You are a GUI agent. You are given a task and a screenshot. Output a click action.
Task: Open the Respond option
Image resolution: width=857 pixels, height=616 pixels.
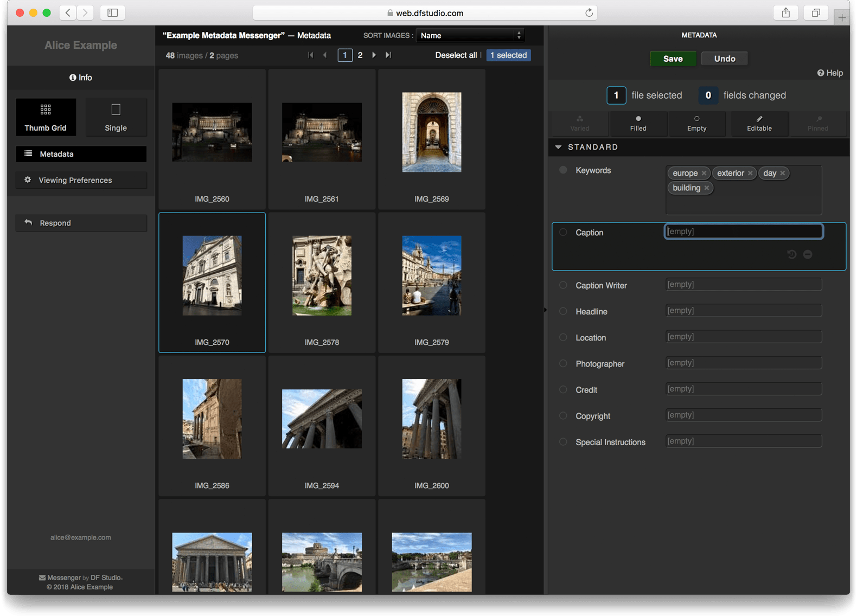81,223
